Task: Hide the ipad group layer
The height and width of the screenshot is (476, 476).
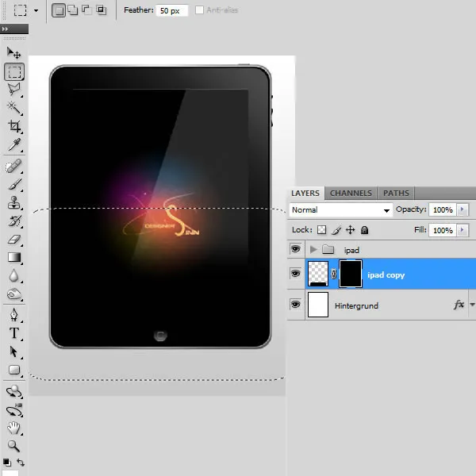Action: click(x=295, y=249)
